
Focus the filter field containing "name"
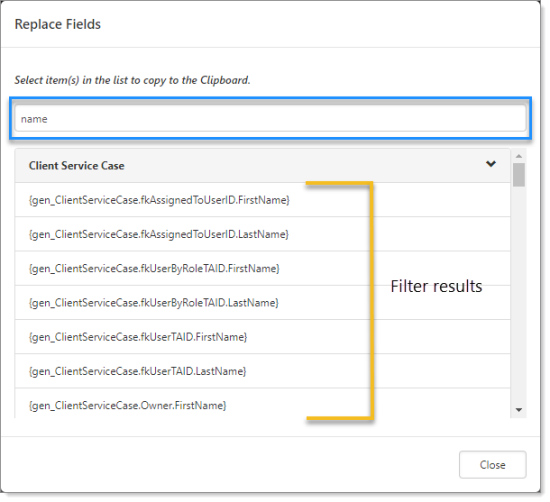tap(270, 119)
